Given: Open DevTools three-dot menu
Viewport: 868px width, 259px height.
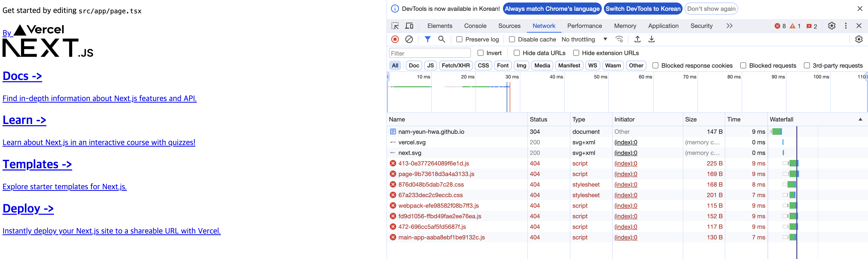Looking at the screenshot, I should click(845, 26).
